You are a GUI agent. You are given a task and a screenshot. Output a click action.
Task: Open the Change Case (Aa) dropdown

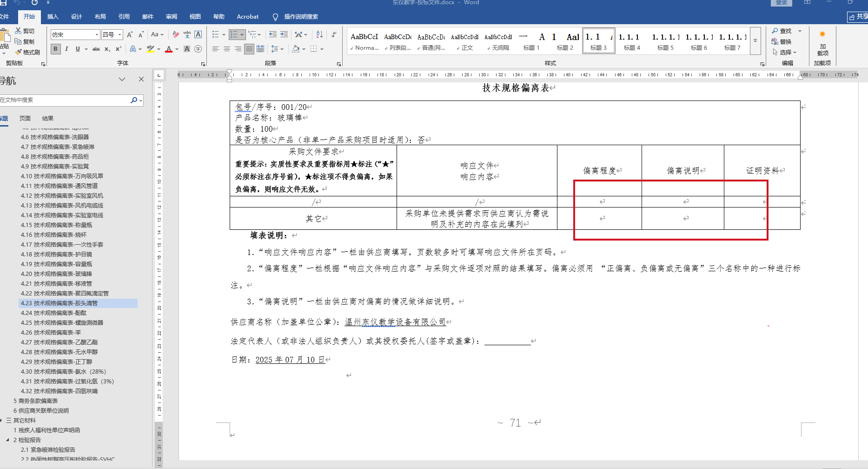[x=157, y=34]
